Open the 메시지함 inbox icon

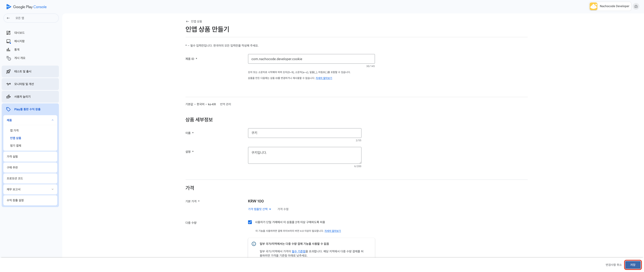pyautogui.click(x=8, y=41)
